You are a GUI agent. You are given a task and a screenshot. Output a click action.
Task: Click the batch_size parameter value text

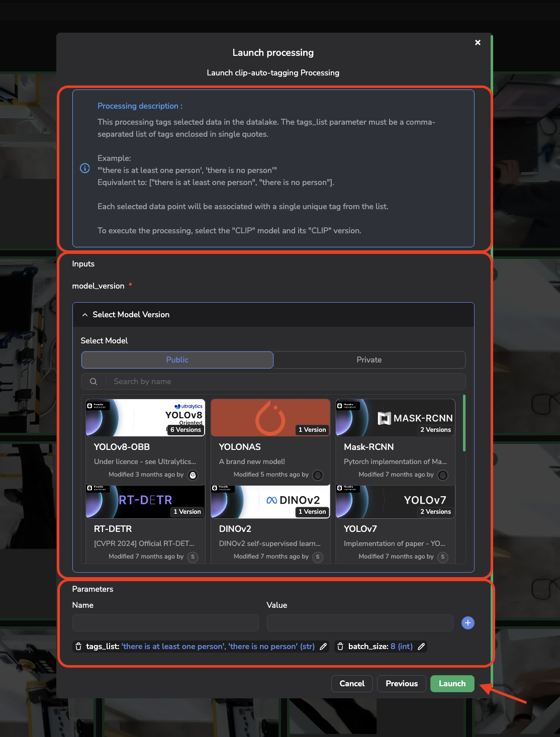402,647
